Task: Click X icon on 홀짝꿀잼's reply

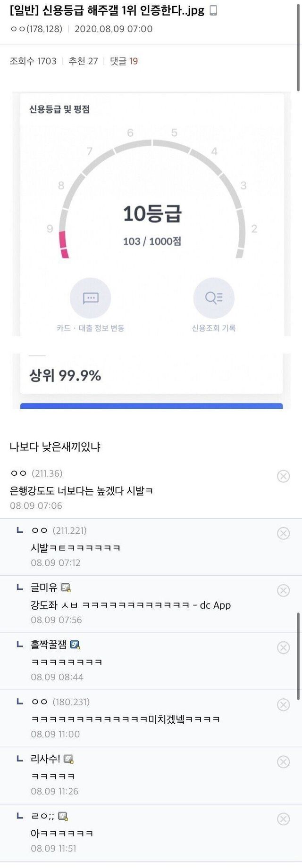Action: tap(283, 647)
